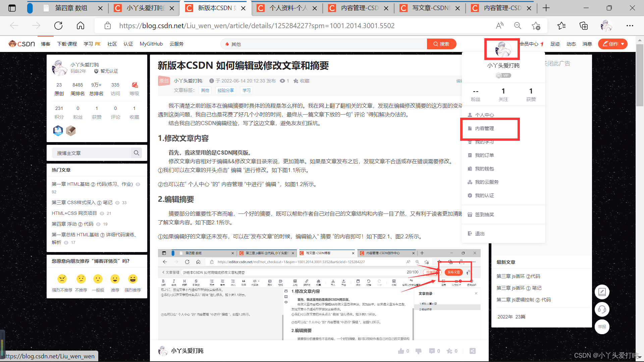Viewport: 644px width, 362px height.
Task: Click the orange 搜索 button
Action: [x=441, y=44]
